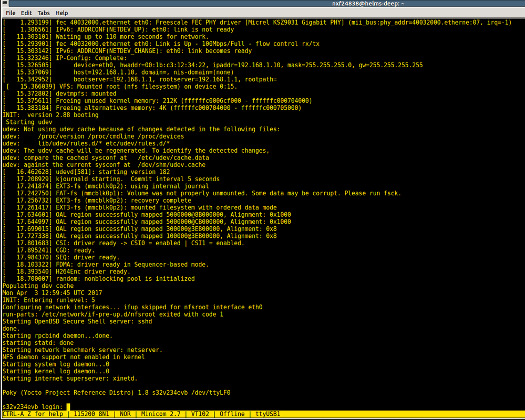Screen dimensions: 525x420
Task: Click the login cursor block
Action: coord(68,407)
